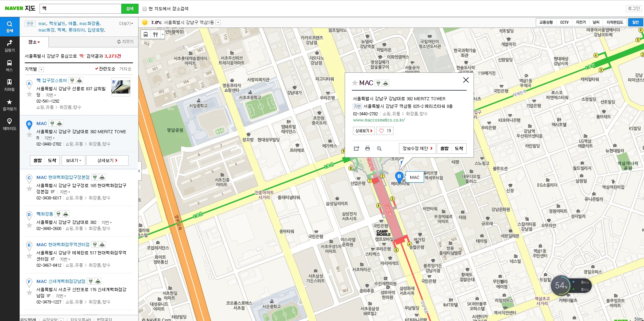Toggle the restaurant icon on the map toolbar
644x321 pixels.
coord(155,34)
